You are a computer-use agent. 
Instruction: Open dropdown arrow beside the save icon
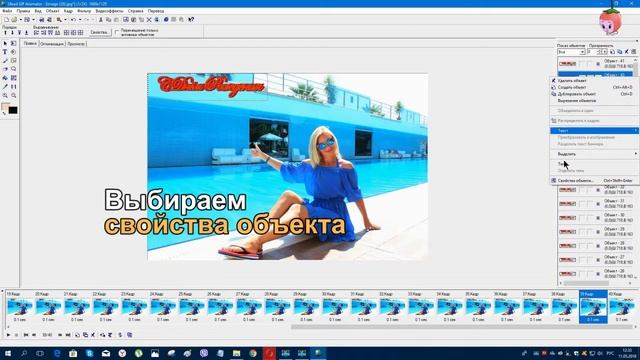pyautogui.click(x=33, y=20)
